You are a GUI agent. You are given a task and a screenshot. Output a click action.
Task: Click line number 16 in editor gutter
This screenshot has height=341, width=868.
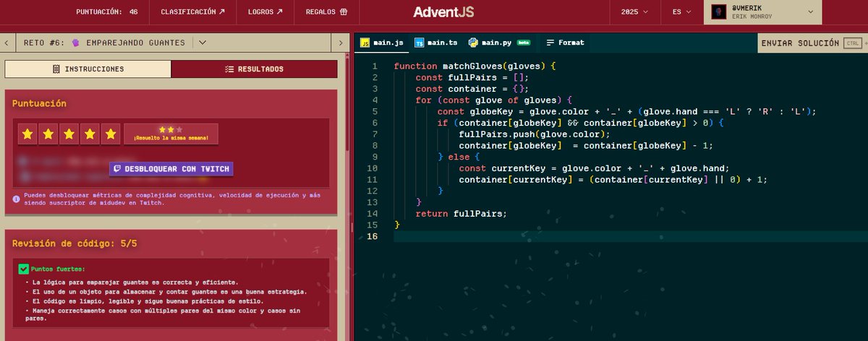373,237
